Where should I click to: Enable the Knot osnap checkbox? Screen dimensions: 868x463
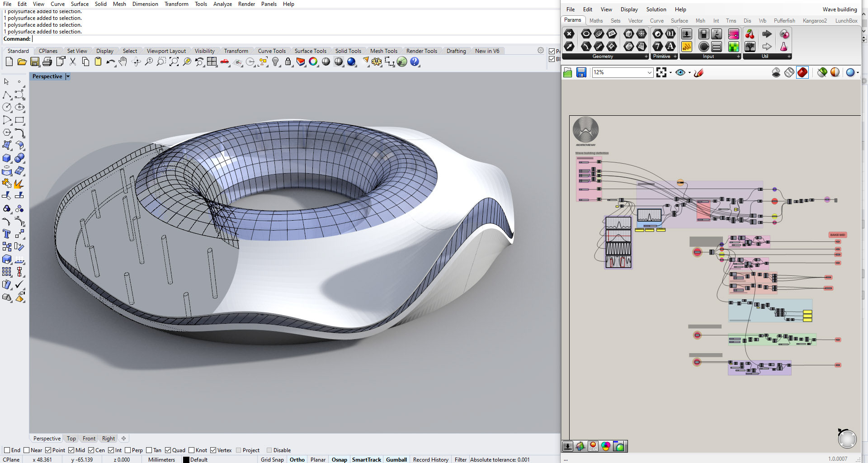click(192, 450)
